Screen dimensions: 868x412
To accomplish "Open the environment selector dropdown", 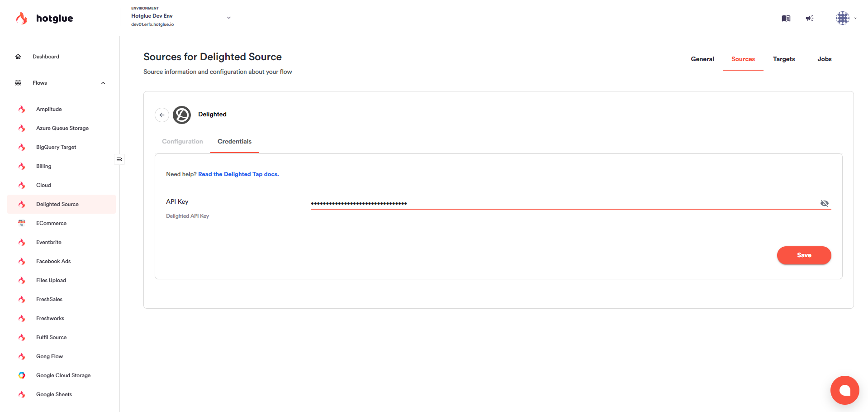I will (x=229, y=18).
